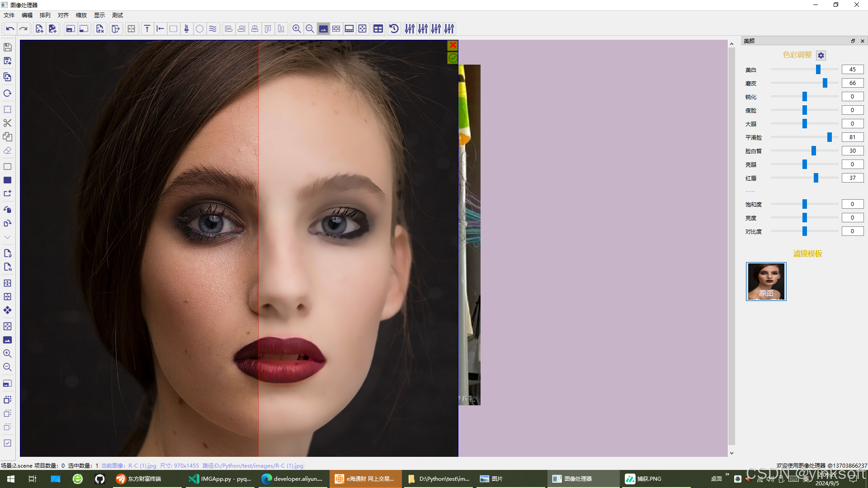Click the scroll down arrow of canvas
The height and width of the screenshot is (488, 868).
731,453
